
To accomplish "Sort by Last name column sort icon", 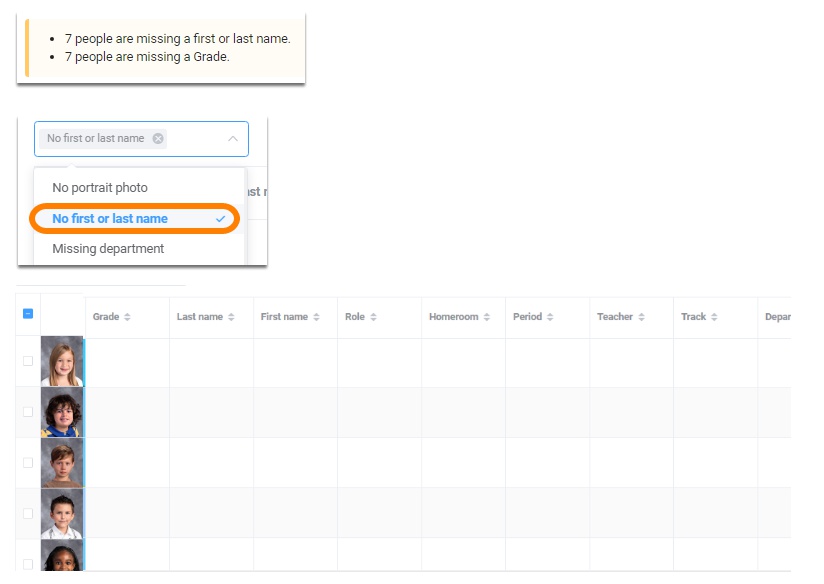I will point(231,317).
